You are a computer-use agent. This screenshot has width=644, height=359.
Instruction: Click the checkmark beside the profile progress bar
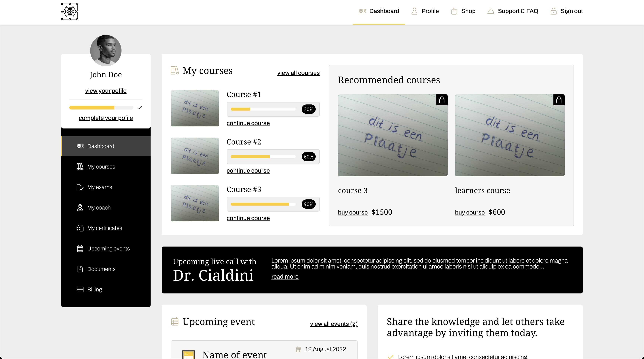click(140, 107)
